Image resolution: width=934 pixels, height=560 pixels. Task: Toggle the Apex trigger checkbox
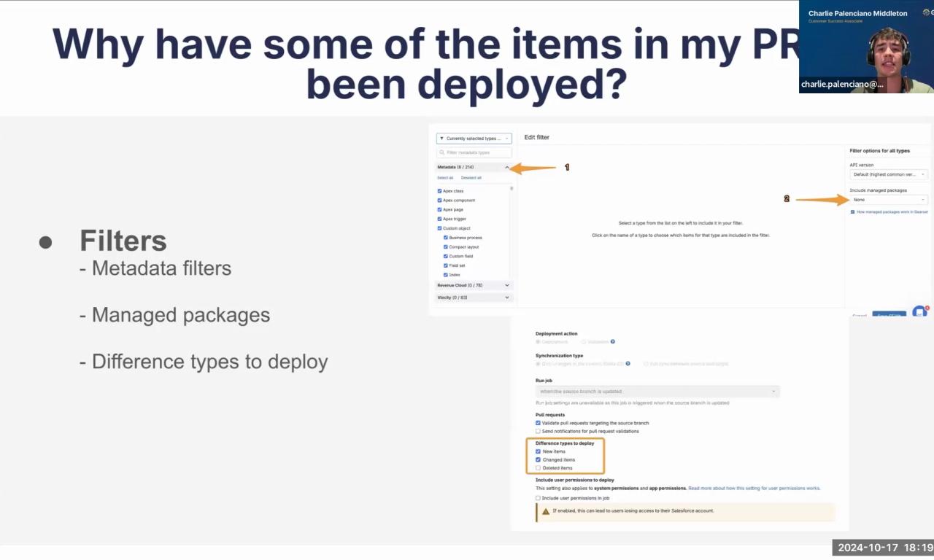coord(439,219)
